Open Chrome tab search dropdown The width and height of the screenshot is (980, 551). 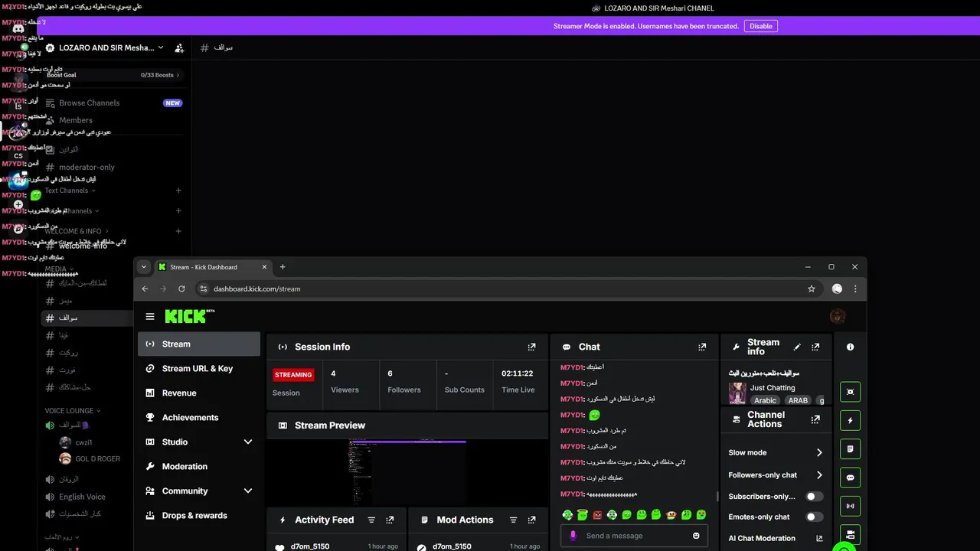(143, 267)
